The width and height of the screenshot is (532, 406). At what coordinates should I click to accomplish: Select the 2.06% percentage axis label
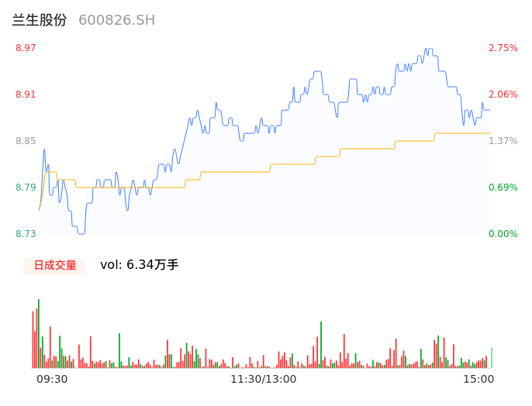coord(503,95)
